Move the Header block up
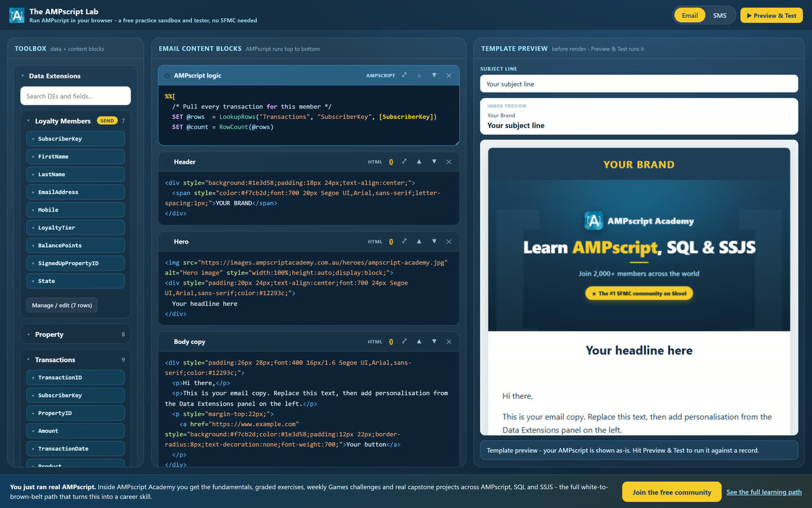This screenshot has height=508, width=812. [419, 162]
